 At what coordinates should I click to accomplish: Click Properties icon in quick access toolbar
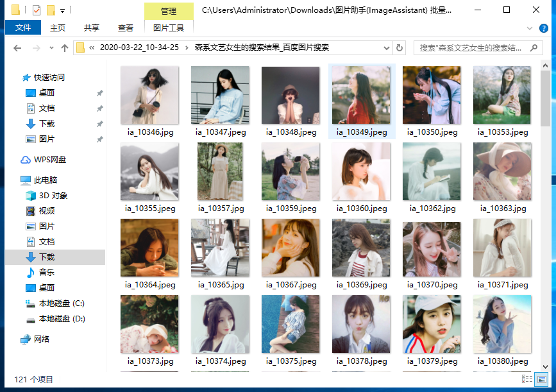(36, 10)
